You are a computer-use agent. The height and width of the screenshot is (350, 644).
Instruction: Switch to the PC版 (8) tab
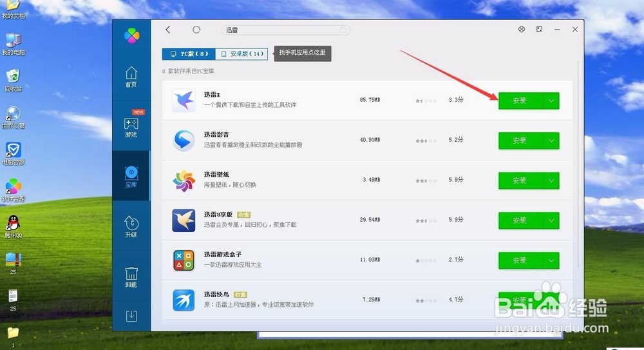click(x=189, y=54)
